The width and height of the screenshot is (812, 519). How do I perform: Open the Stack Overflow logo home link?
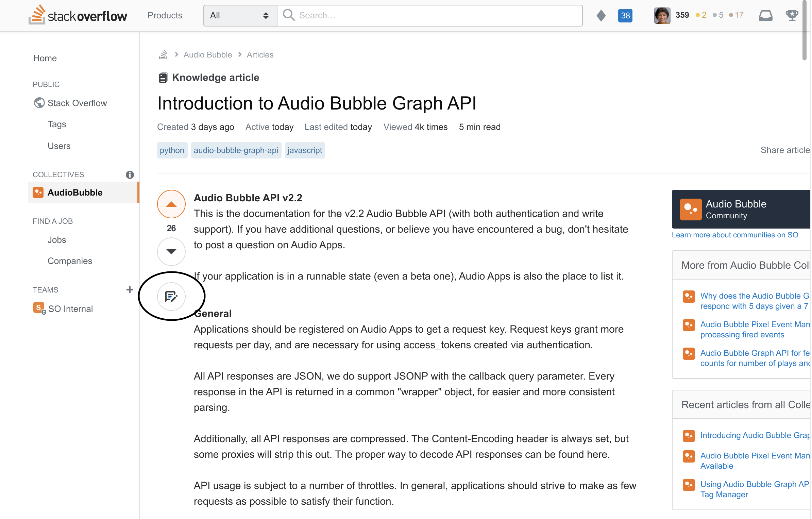(x=78, y=15)
